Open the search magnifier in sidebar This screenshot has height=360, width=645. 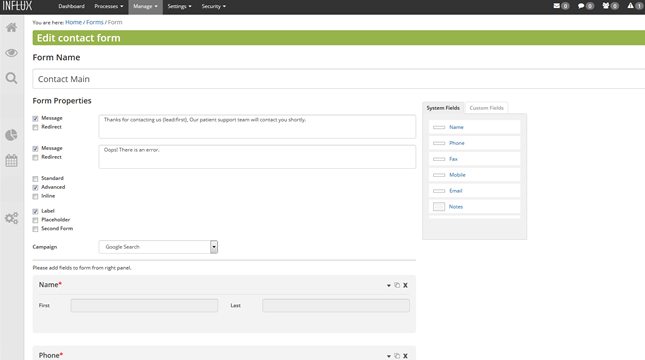12,78
